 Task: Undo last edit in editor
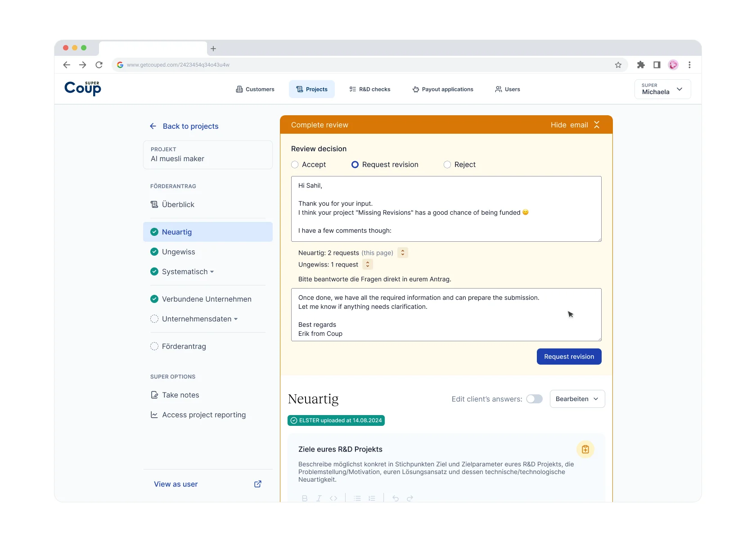(x=396, y=498)
